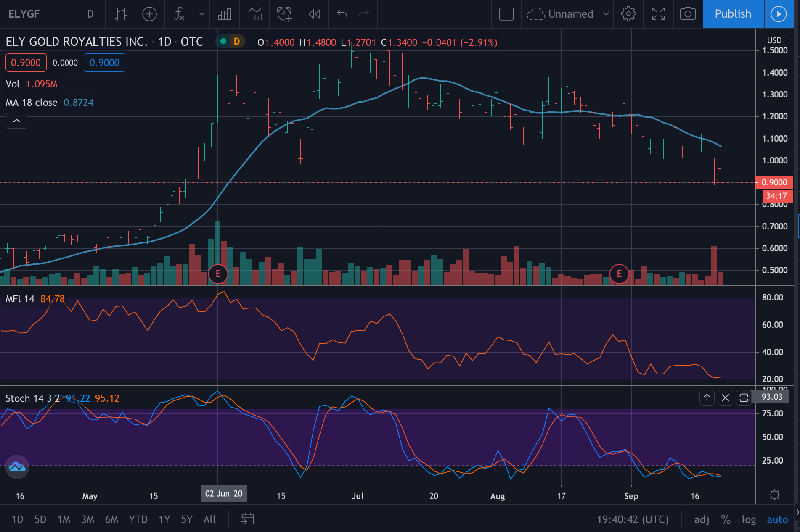This screenshot has width=800, height=532.
Task: Toggle the adj price adjustment option
Action: coord(701,520)
